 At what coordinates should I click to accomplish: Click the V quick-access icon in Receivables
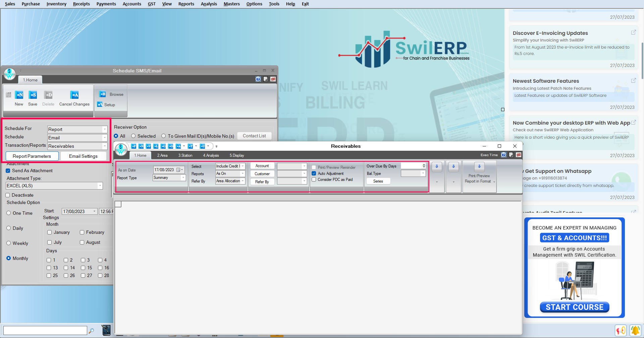pyautogui.click(x=149, y=146)
